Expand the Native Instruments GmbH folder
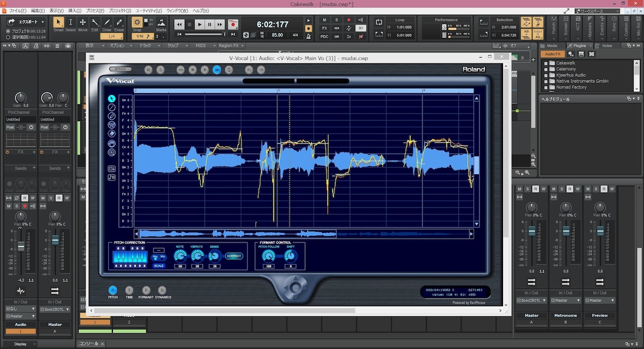The width and height of the screenshot is (644, 349). tap(546, 81)
